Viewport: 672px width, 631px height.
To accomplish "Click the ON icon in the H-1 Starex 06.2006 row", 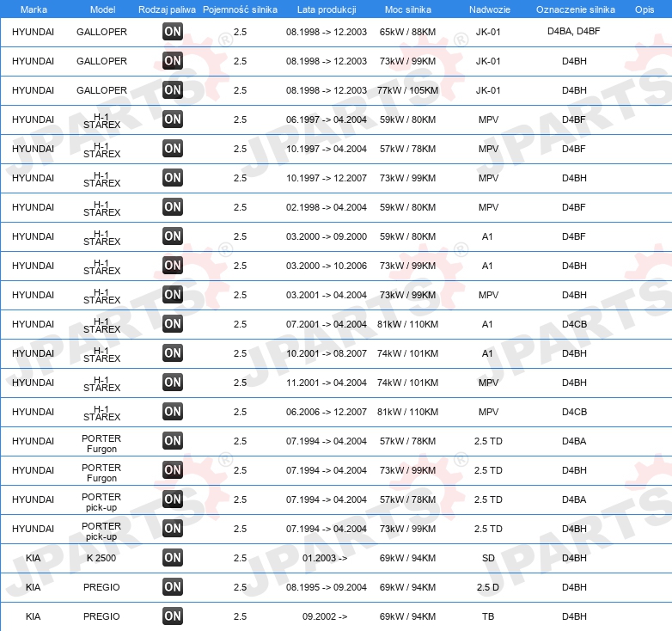I will tap(173, 412).
